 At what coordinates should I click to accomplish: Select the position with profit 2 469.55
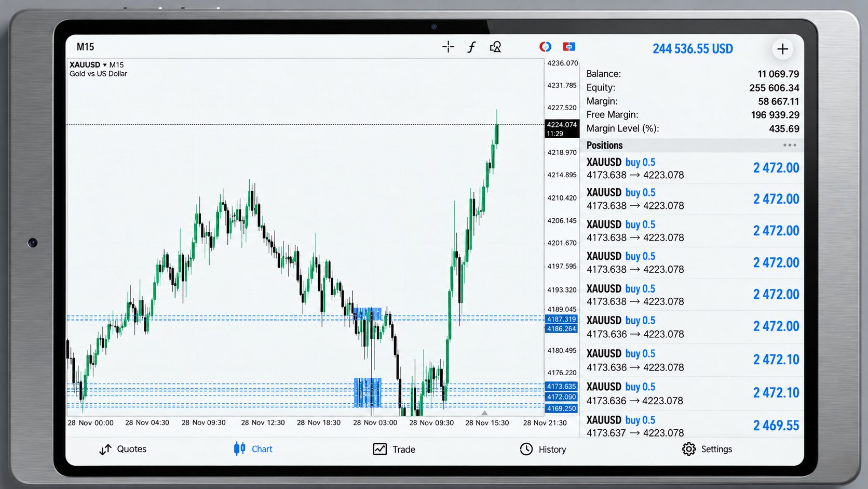tap(693, 426)
